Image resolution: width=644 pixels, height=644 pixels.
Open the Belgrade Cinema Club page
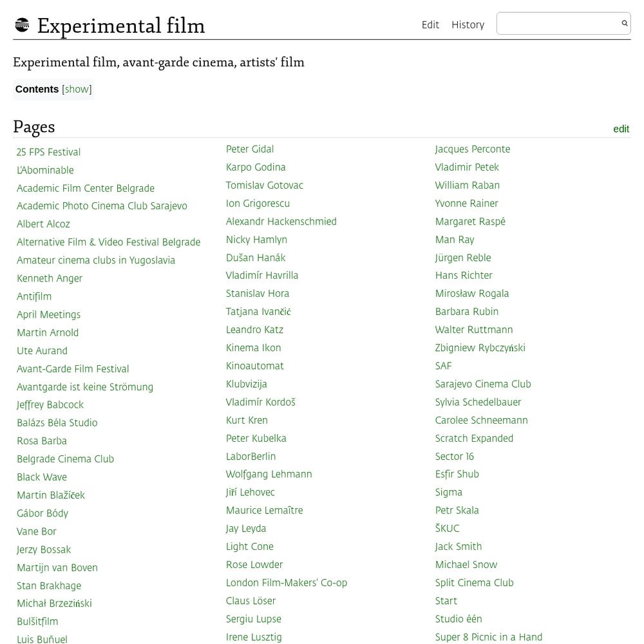pos(65,459)
